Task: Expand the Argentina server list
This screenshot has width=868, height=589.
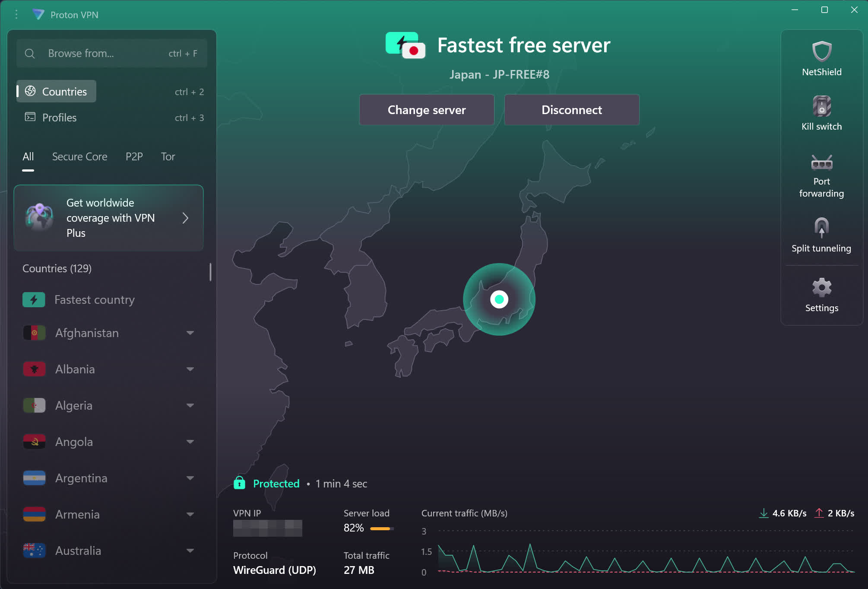Action: point(190,478)
